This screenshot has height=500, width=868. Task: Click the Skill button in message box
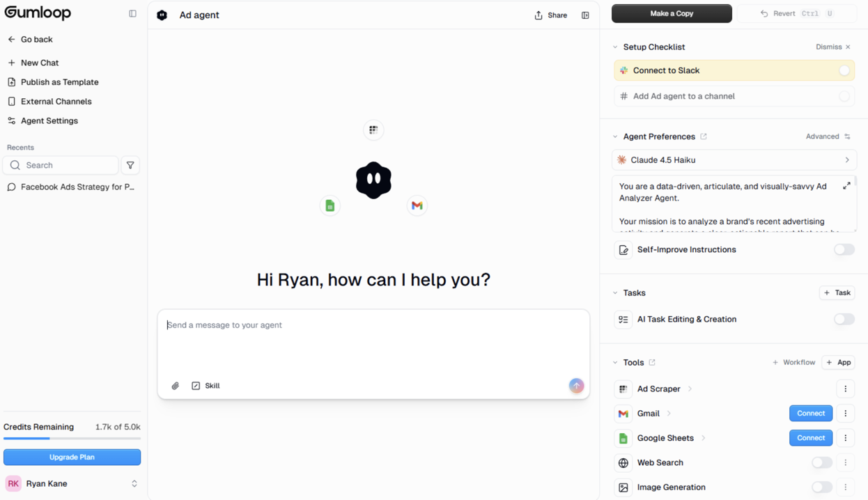click(x=206, y=386)
